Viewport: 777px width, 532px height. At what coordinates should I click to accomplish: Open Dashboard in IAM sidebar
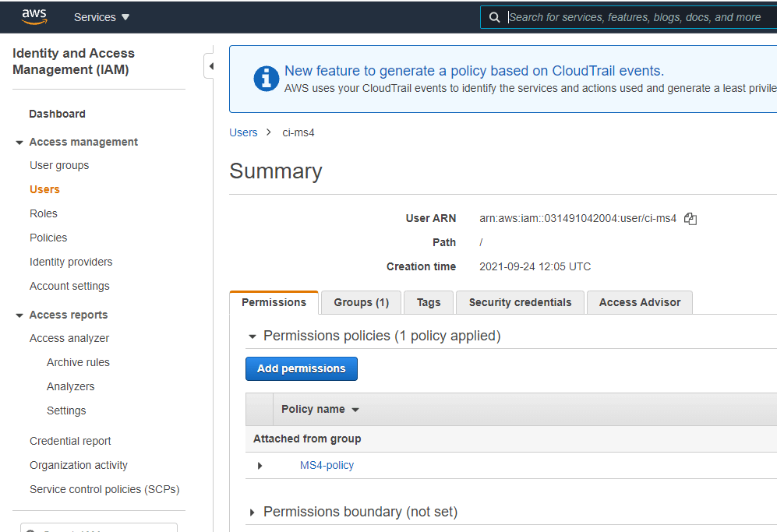point(58,114)
